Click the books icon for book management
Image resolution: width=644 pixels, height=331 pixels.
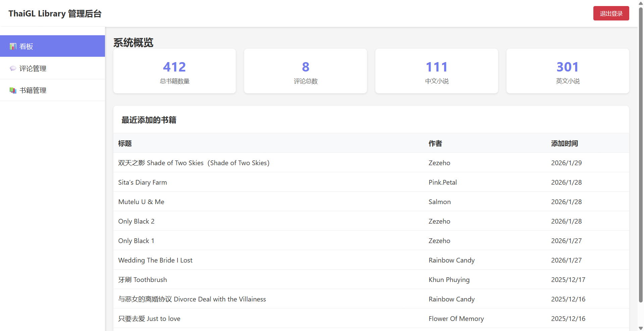13,90
